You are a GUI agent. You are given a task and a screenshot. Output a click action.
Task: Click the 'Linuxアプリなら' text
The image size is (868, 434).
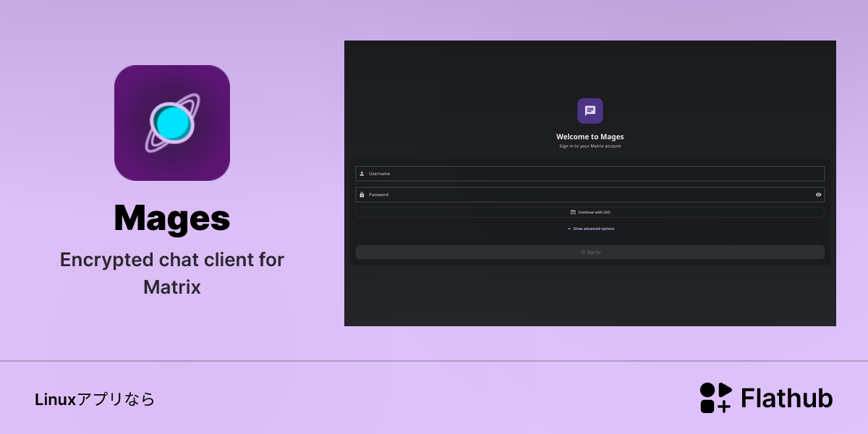tap(95, 399)
